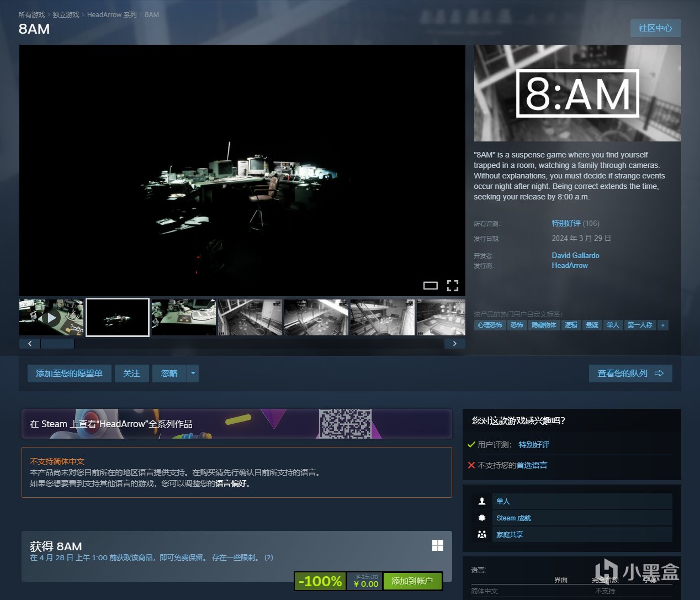Select the 逻辑 tag
The width and height of the screenshot is (700, 600).
point(571,325)
